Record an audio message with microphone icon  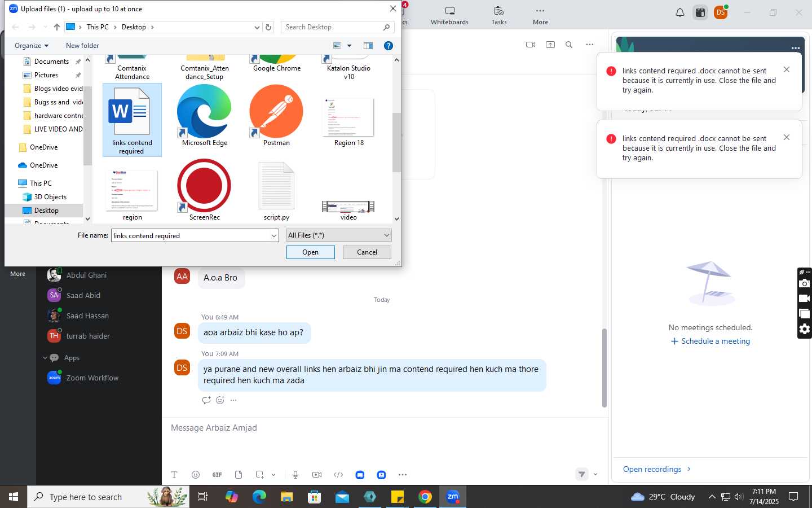pos(295,475)
